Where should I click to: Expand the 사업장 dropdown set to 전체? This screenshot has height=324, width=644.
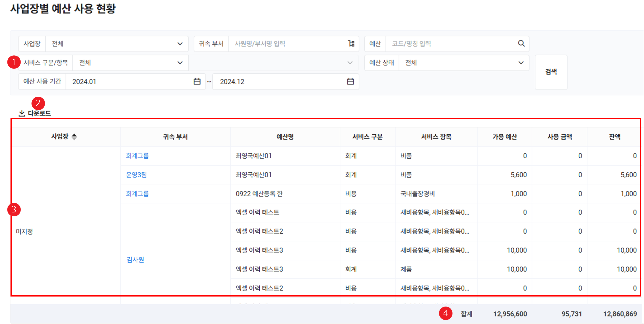(180, 44)
